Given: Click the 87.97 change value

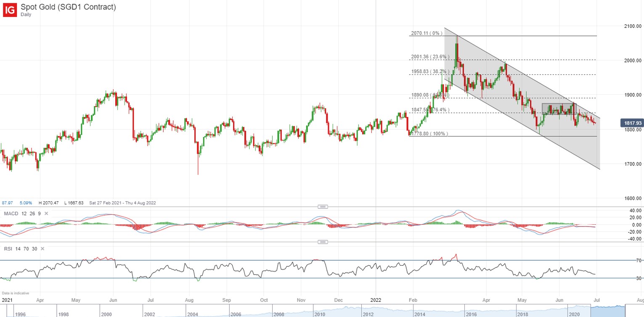Looking at the screenshot, I should (x=8, y=203).
